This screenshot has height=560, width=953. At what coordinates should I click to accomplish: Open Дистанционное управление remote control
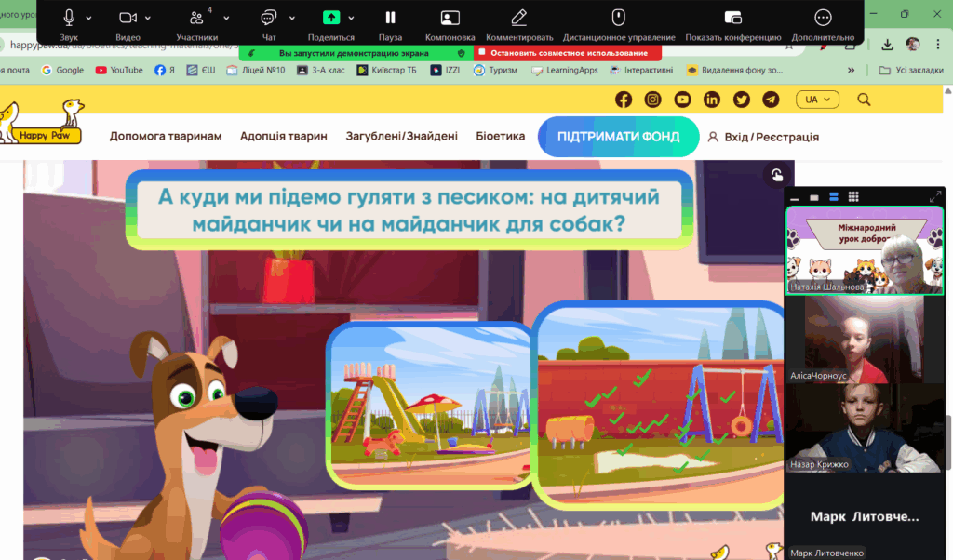[x=618, y=18]
